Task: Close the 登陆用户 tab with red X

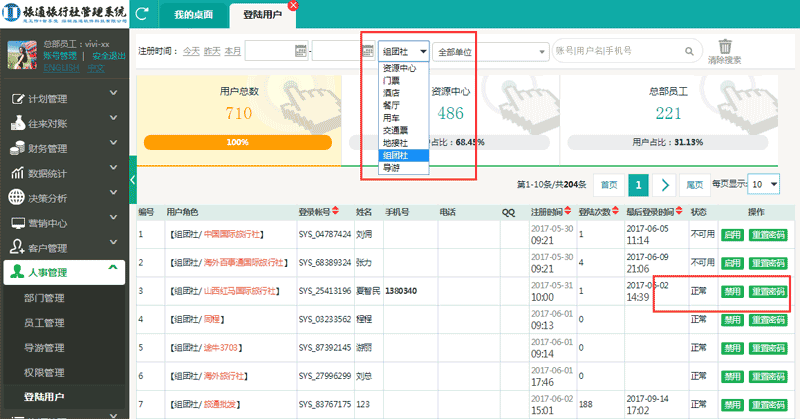Action: tap(292, 6)
